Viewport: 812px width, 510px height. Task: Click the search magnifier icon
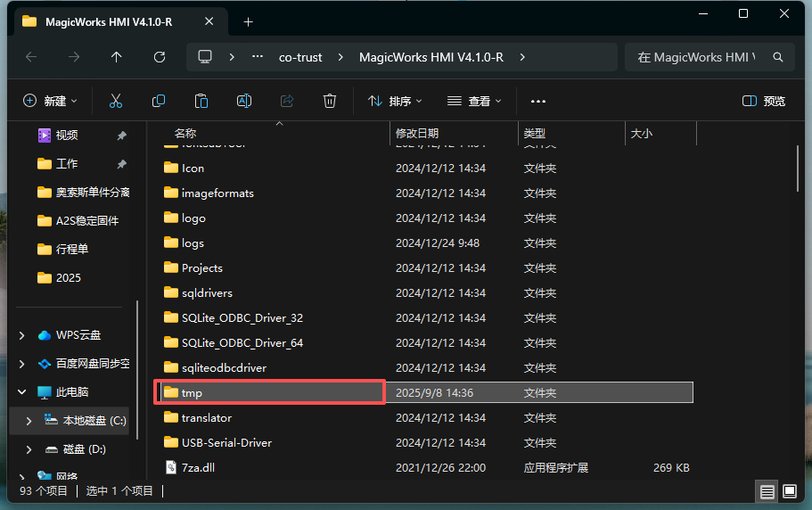pos(778,57)
